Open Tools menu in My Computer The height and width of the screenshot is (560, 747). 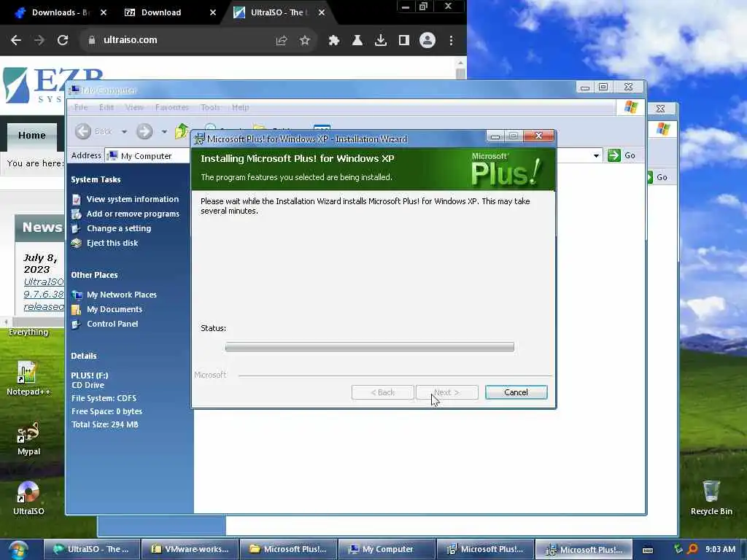pyautogui.click(x=210, y=107)
